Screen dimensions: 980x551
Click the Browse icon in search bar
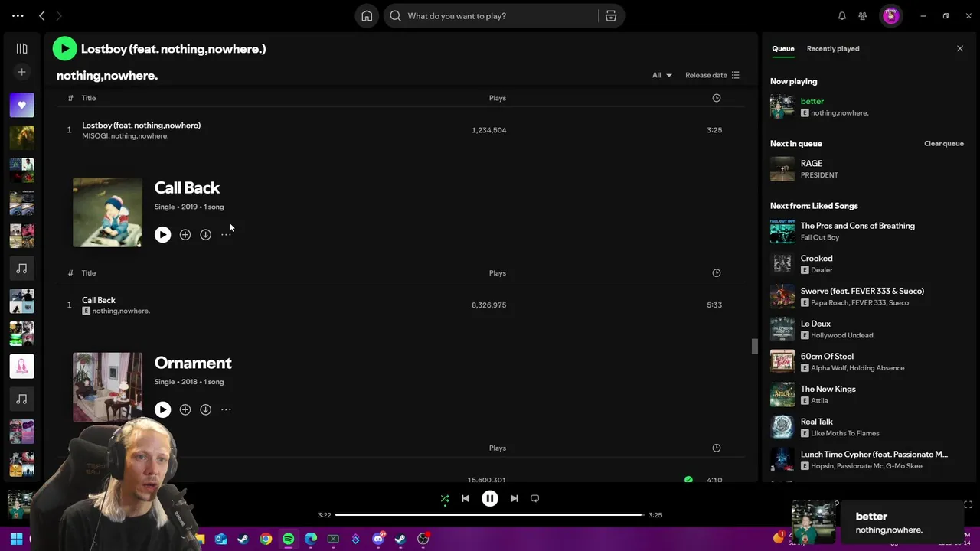pos(611,16)
